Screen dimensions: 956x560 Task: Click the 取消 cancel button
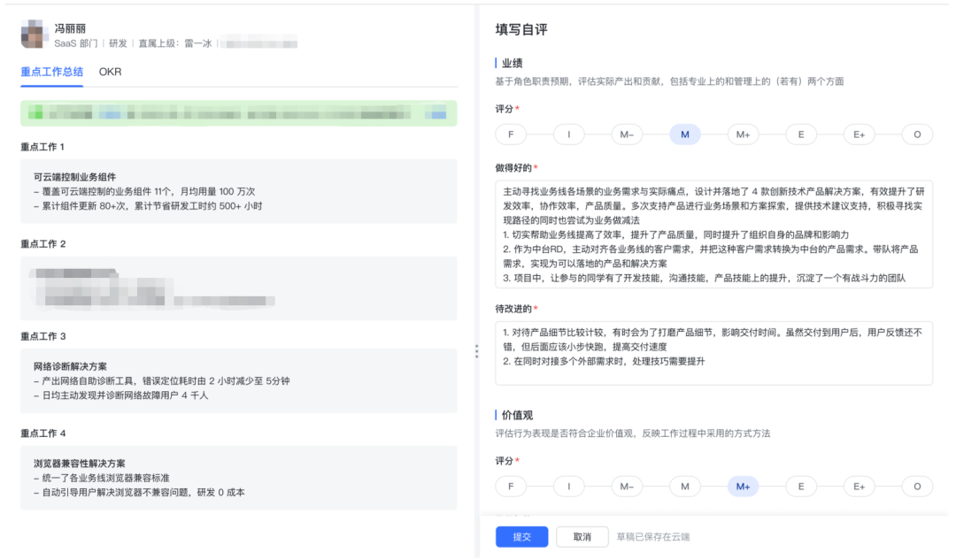tap(582, 536)
